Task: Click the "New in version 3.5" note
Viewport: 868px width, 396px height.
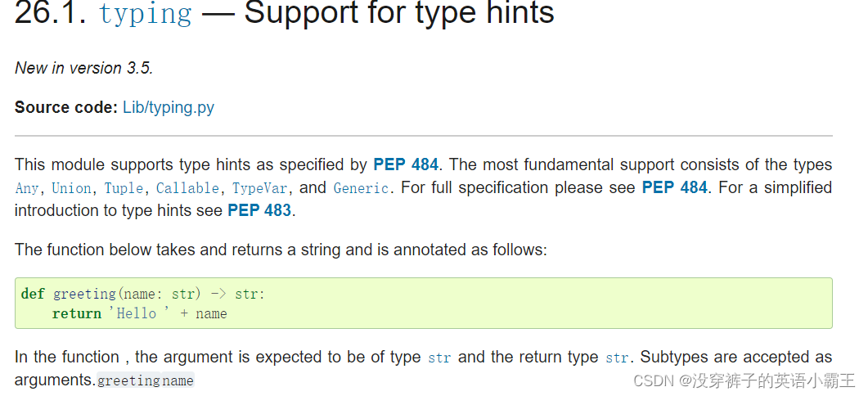Action: 84,68
